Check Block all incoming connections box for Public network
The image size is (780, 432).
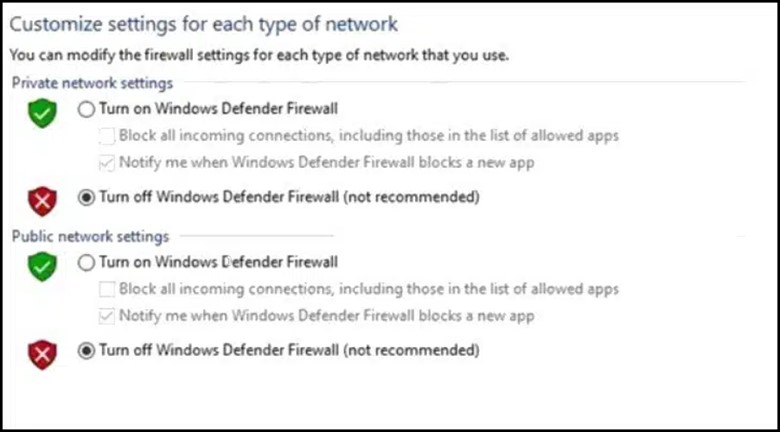pyautogui.click(x=107, y=289)
